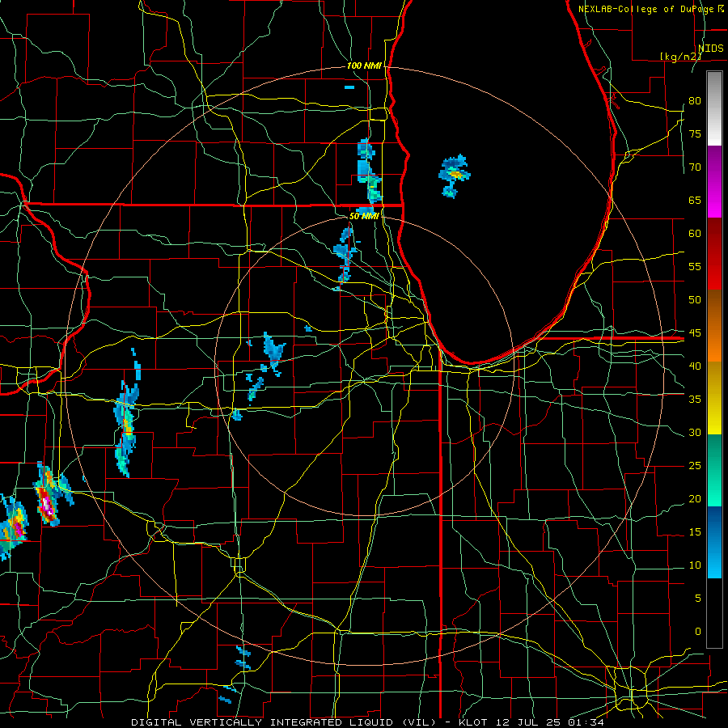This screenshot has width=728, height=728.
Task: Click the 40 value on the color scale
Action: (695, 366)
